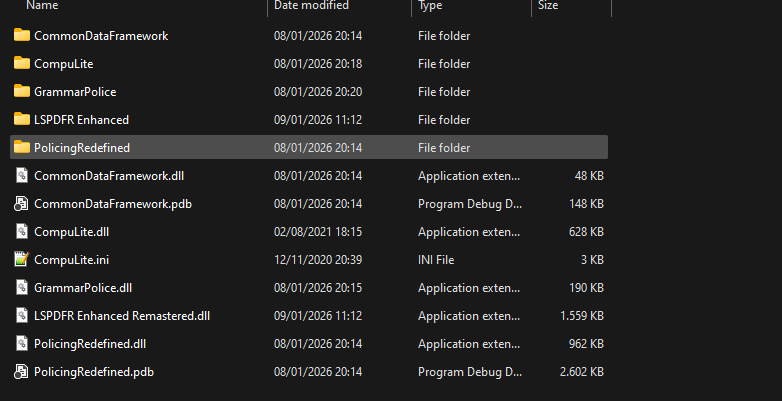Select the PolicingRedefined folder name
782x401 pixels.
pos(82,148)
